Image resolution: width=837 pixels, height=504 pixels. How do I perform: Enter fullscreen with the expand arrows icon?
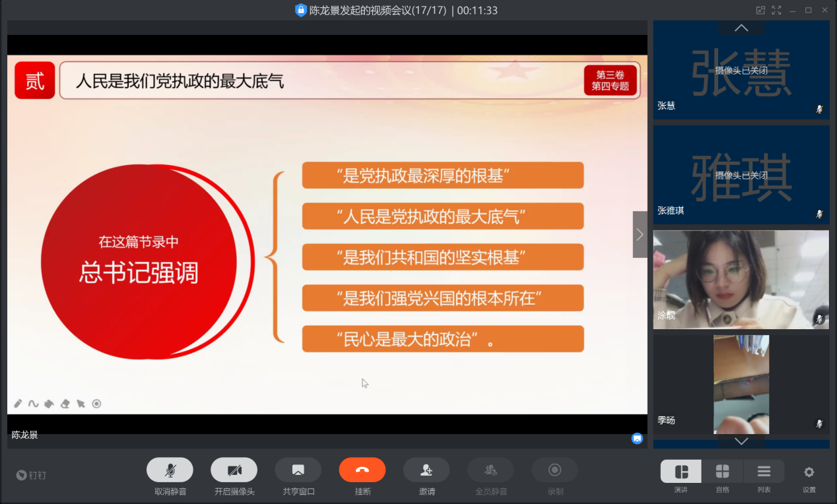tap(776, 10)
